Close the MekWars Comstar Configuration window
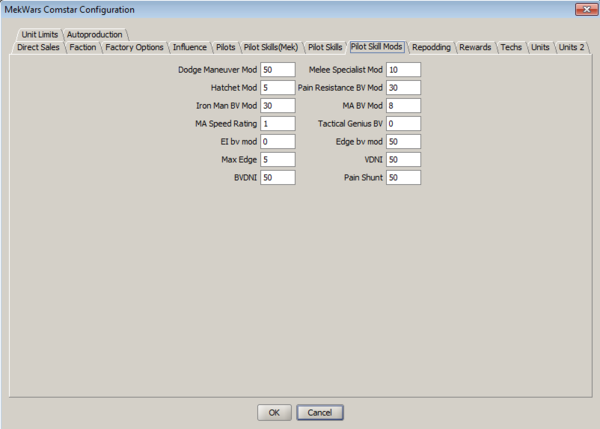 (x=580, y=9)
